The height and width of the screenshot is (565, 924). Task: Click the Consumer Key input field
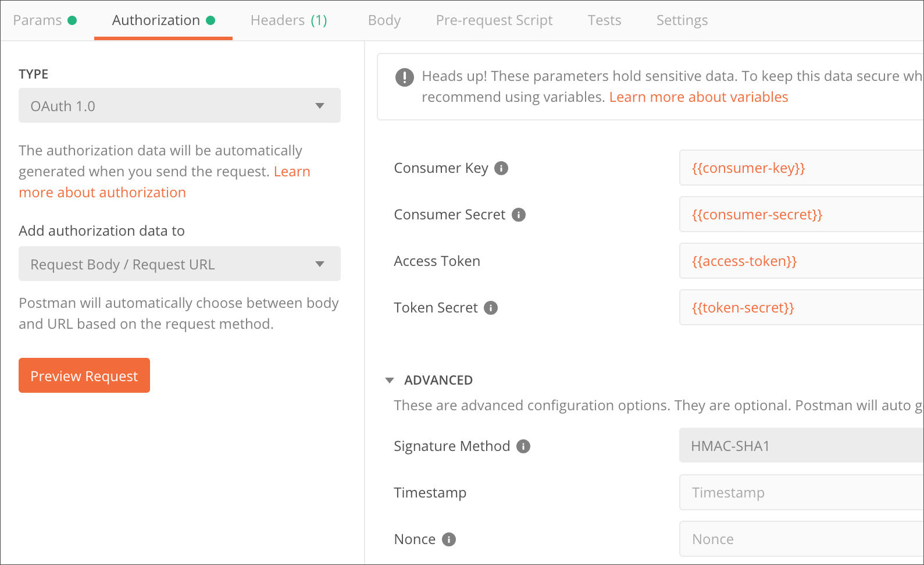pos(801,168)
